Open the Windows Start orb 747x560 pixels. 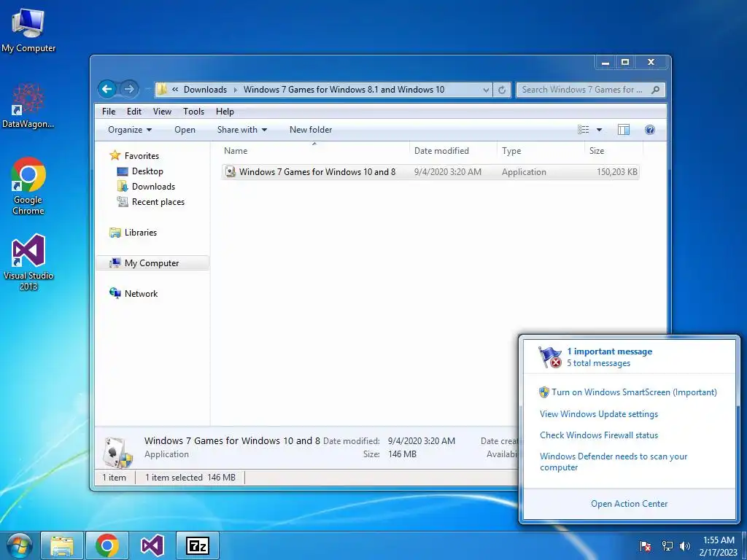tap(18, 545)
